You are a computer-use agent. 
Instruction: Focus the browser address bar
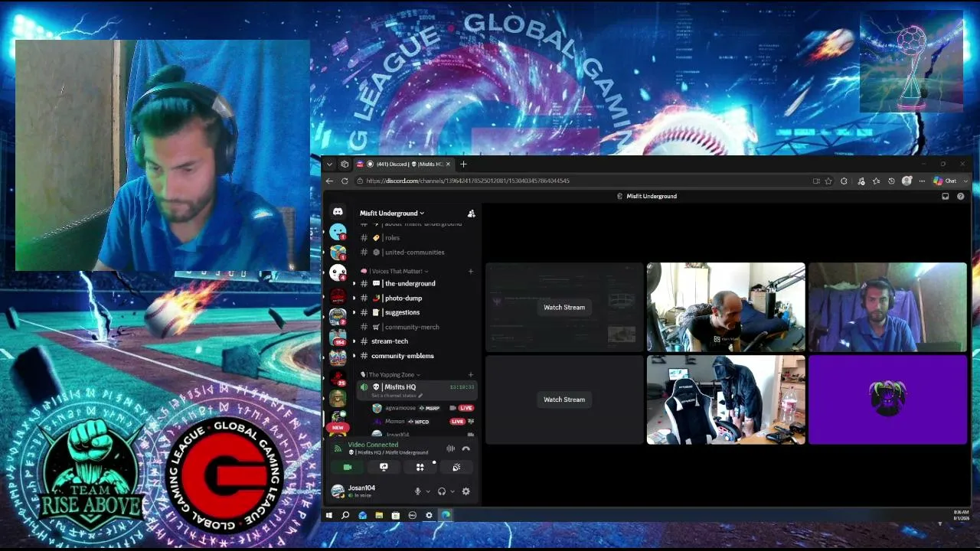tap(582, 181)
